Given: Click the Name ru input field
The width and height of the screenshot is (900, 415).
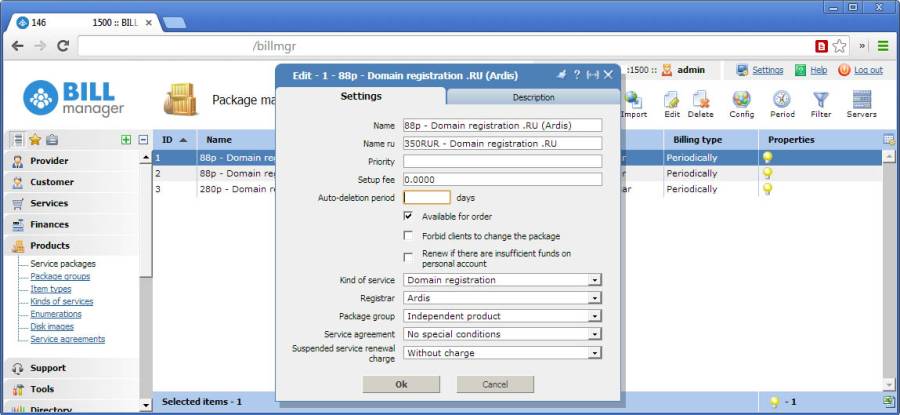Looking at the screenshot, I should (x=503, y=143).
